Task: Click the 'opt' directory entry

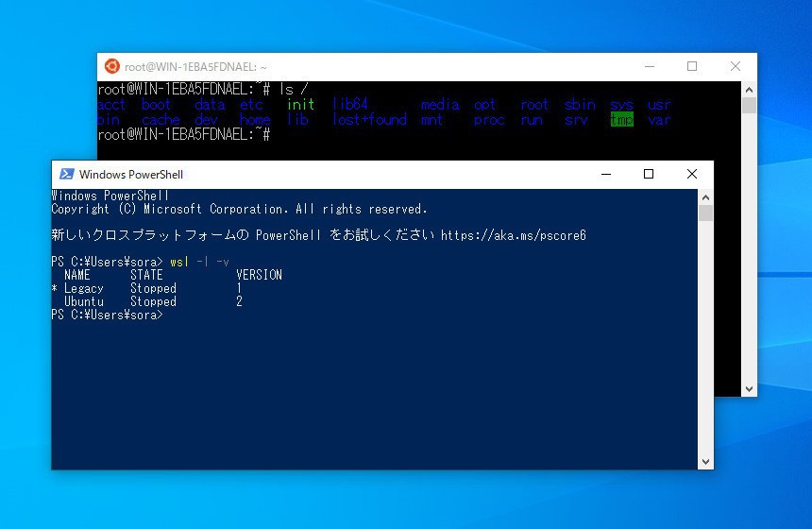Action: click(484, 104)
